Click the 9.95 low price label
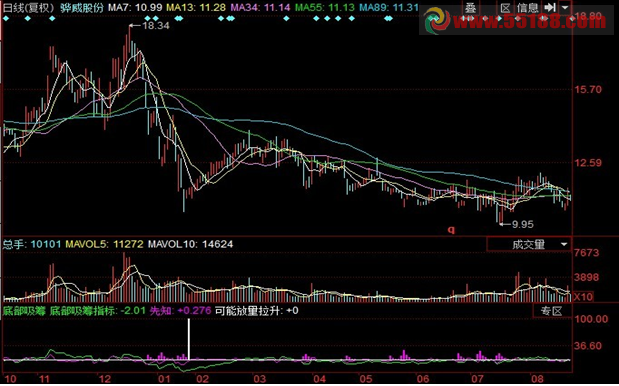The image size is (619, 386). 523,225
